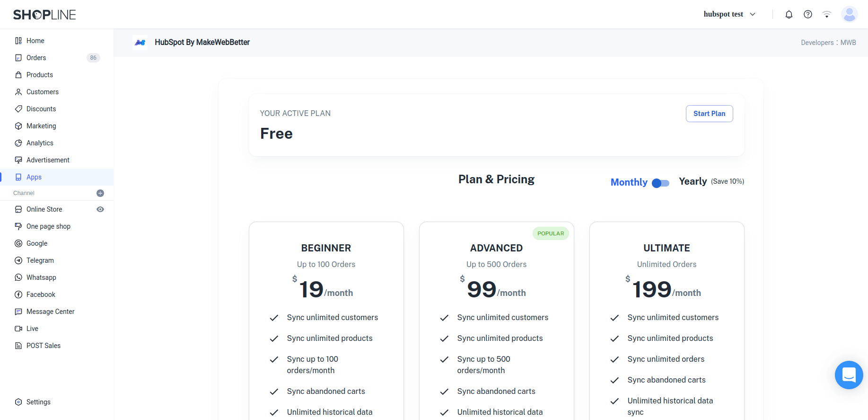Open the notifications bell
868x420 pixels.
pos(789,14)
